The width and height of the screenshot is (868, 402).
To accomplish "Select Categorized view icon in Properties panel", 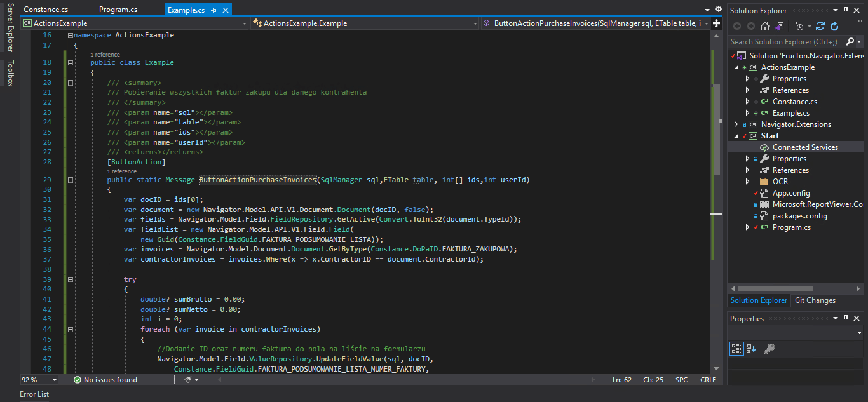I will [736, 348].
